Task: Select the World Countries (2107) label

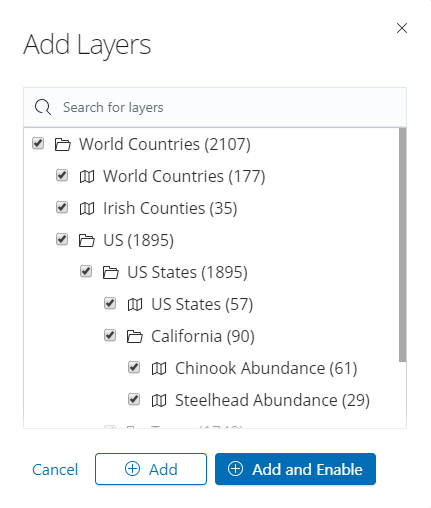Action: [x=165, y=144]
